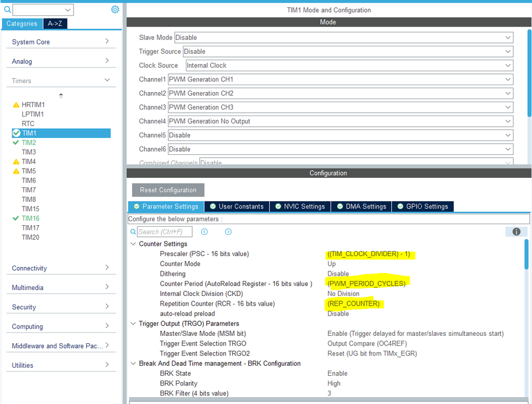
Task: Click the Mode panel vertical scrollbar
Action: (529, 73)
